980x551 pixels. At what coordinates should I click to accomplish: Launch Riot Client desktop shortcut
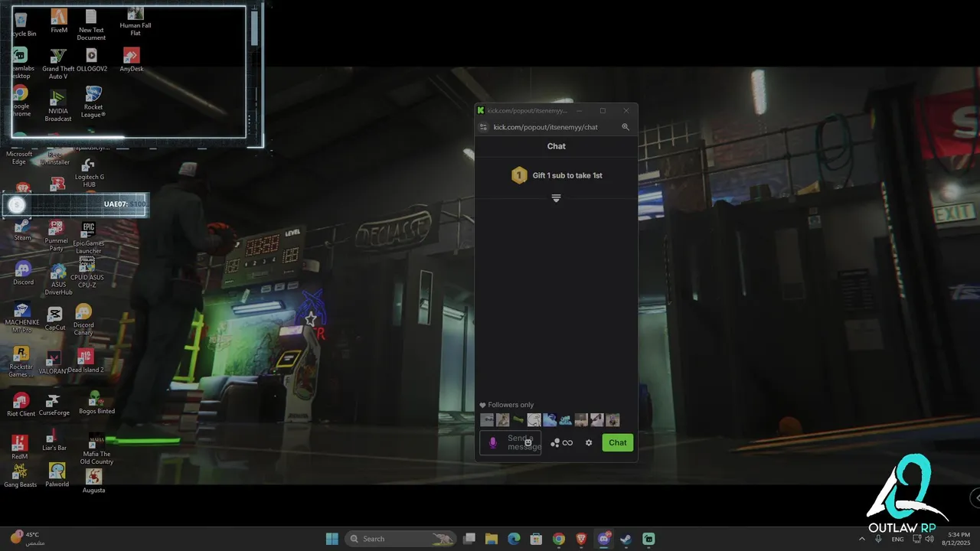tap(21, 405)
